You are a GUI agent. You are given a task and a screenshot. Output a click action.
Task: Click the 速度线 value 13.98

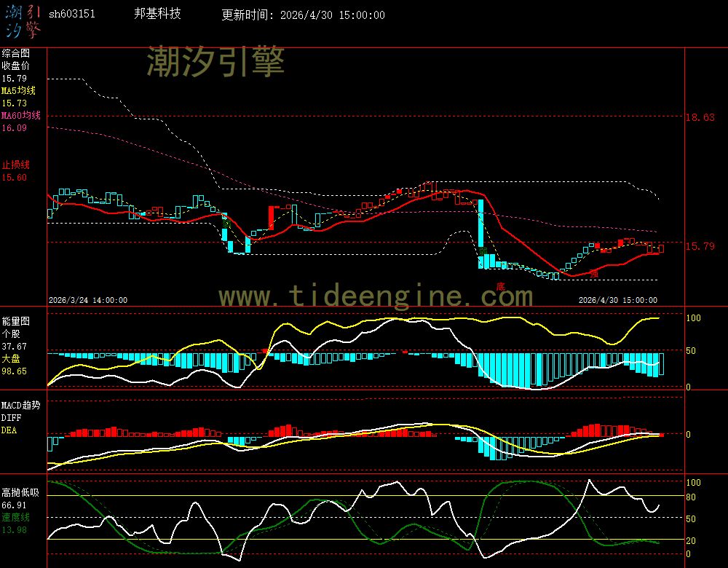15,529
